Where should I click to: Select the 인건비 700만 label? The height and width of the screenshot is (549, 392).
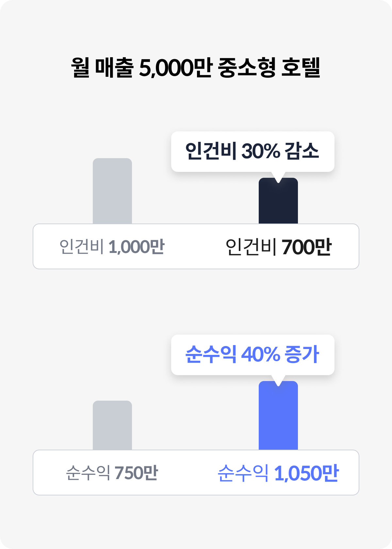[279, 247]
